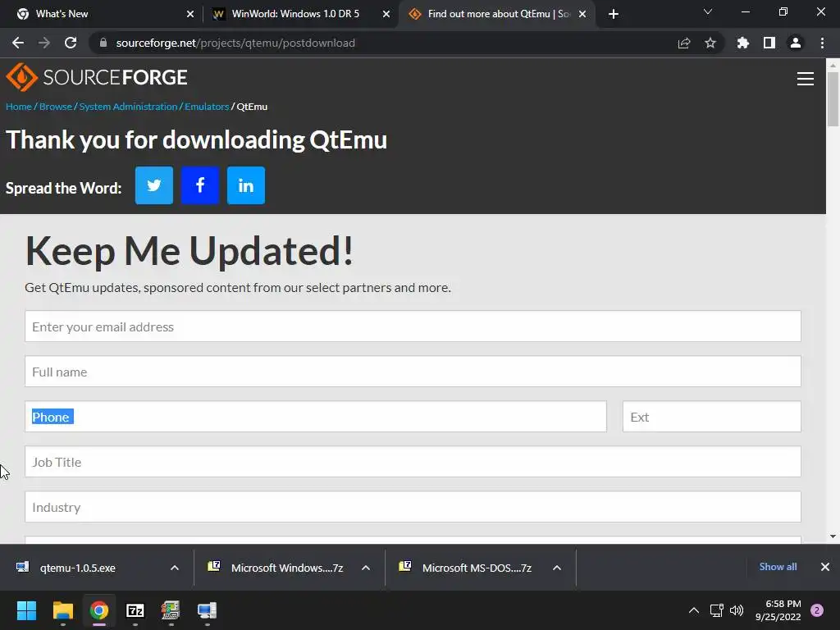
Task: Open Chrome extensions puzzle icon
Action: 742,43
